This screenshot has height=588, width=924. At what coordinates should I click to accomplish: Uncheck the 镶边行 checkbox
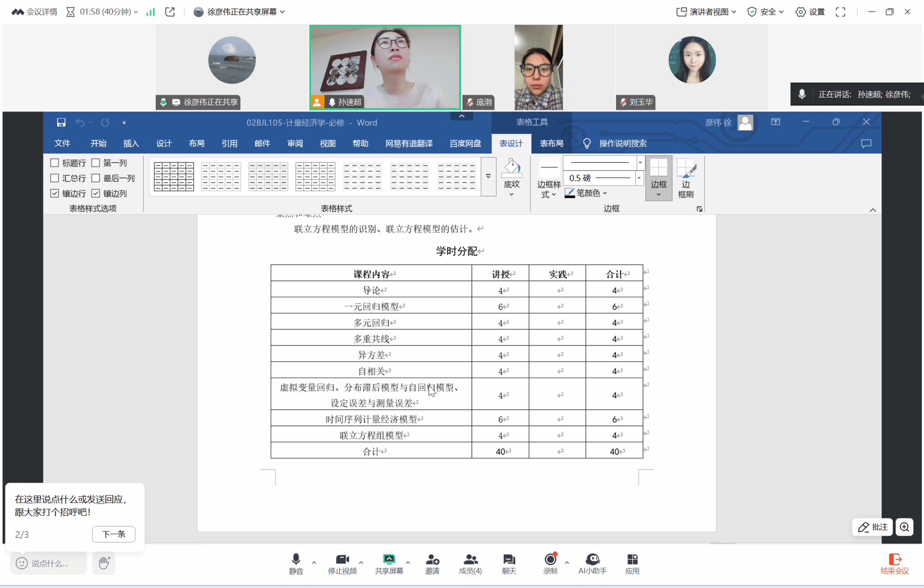click(x=55, y=193)
